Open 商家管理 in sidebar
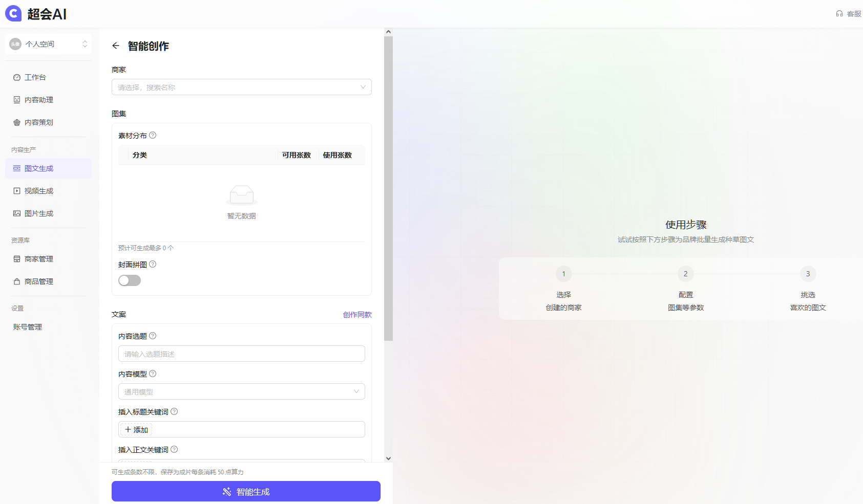 (x=39, y=259)
